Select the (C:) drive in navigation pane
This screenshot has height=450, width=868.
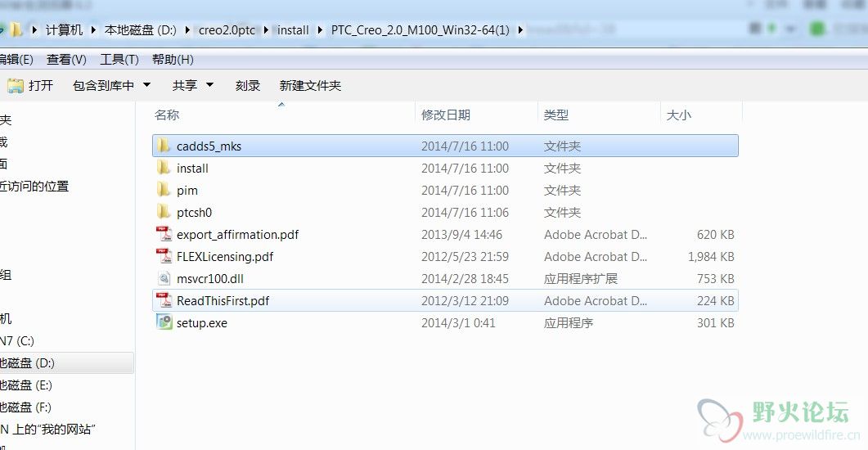[x=17, y=340]
